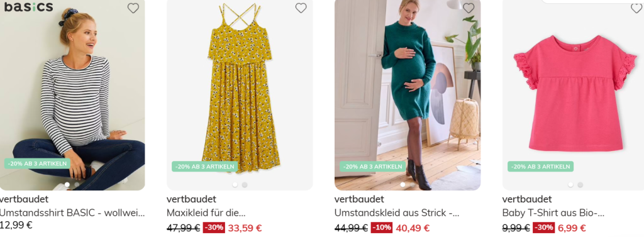Open striped Umstandsshirt BASIC product image
The height and width of the screenshot is (237, 644).
pyautogui.click(x=72, y=95)
